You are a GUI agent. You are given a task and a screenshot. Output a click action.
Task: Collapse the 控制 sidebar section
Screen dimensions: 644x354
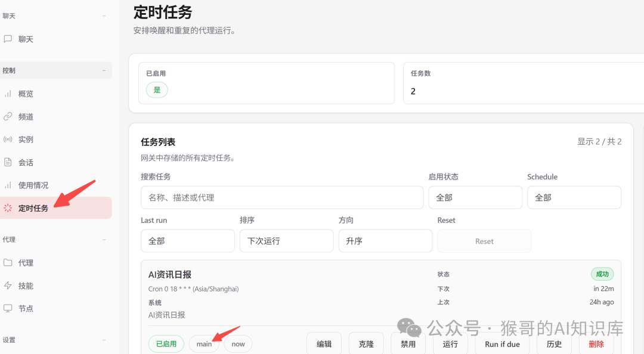coord(105,70)
